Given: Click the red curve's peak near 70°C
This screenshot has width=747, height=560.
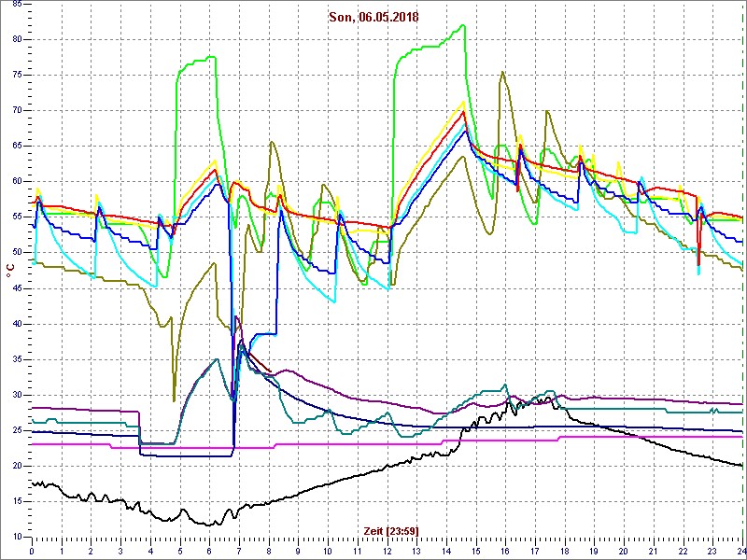Looking at the screenshot, I should click(x=463, y=112).
